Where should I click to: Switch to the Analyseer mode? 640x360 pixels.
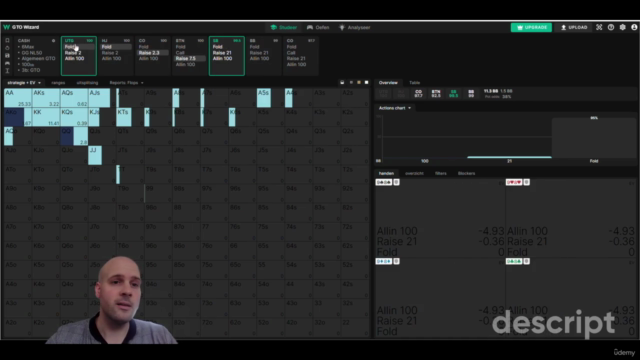[x=355, y=27]
